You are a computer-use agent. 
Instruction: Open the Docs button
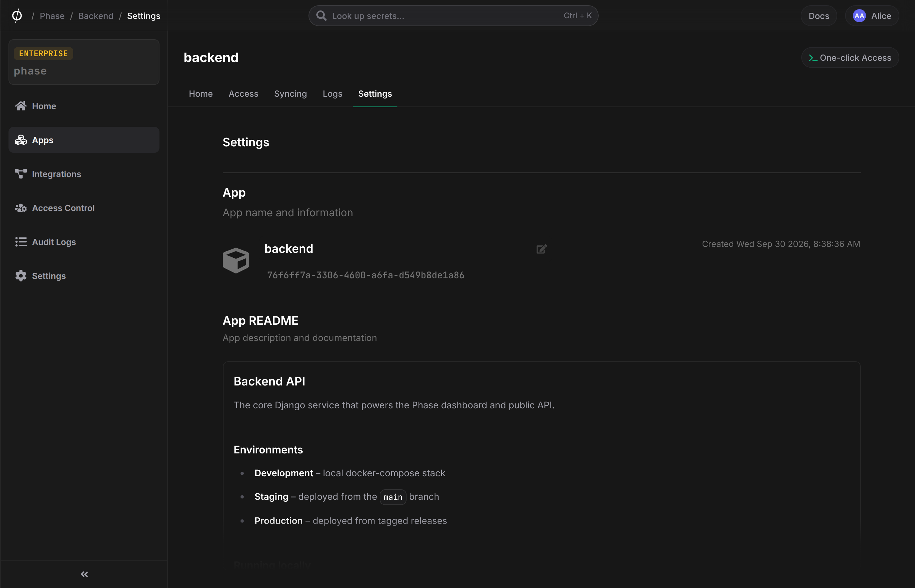(819, 16)
